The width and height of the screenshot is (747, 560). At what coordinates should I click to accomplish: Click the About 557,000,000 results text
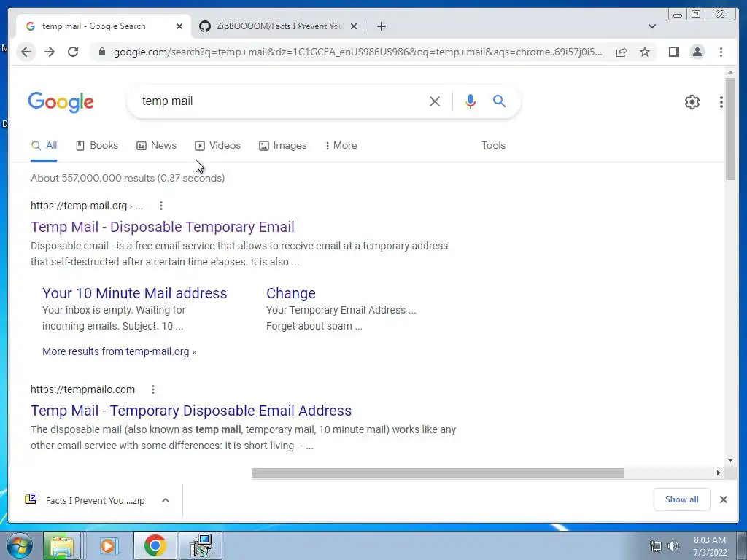pos(128,178)
